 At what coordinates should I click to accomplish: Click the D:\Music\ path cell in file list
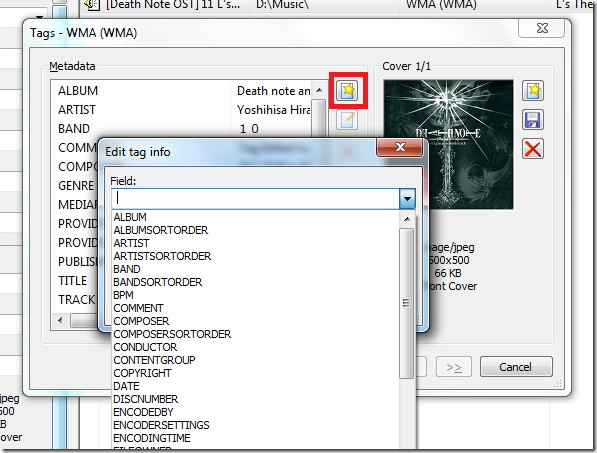[282, 5]
